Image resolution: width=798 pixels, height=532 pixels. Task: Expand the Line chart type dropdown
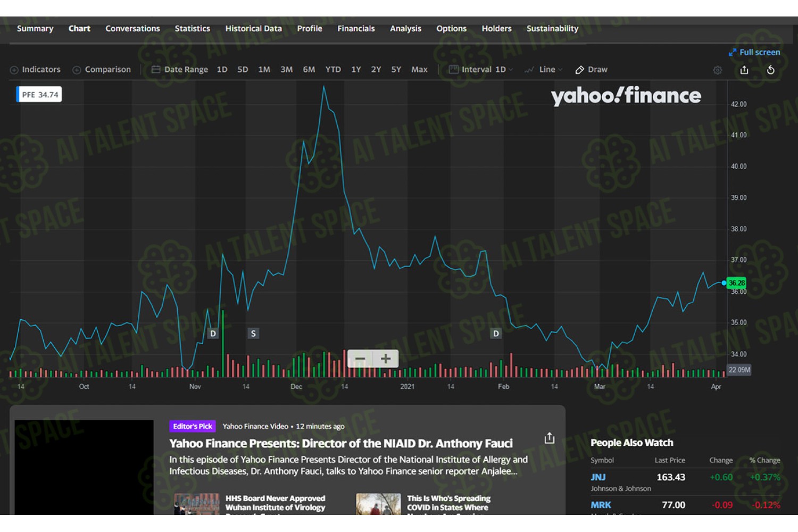(x=544, y=70)
